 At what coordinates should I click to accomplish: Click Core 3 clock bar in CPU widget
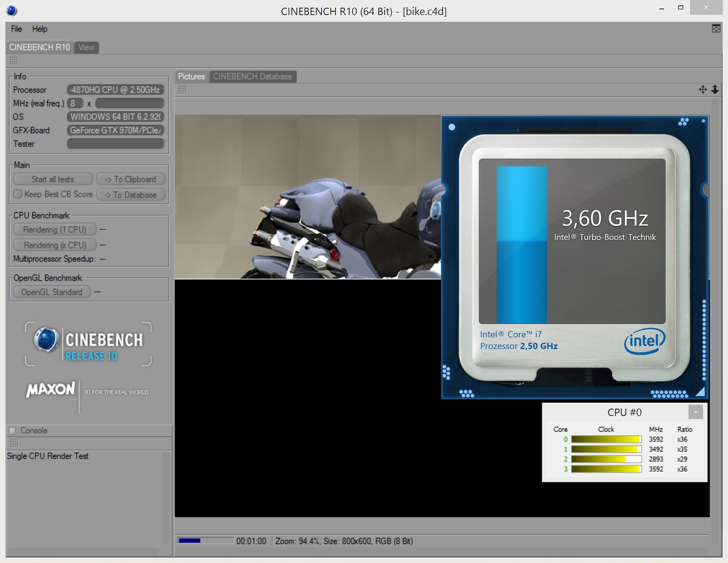(606, 469)
